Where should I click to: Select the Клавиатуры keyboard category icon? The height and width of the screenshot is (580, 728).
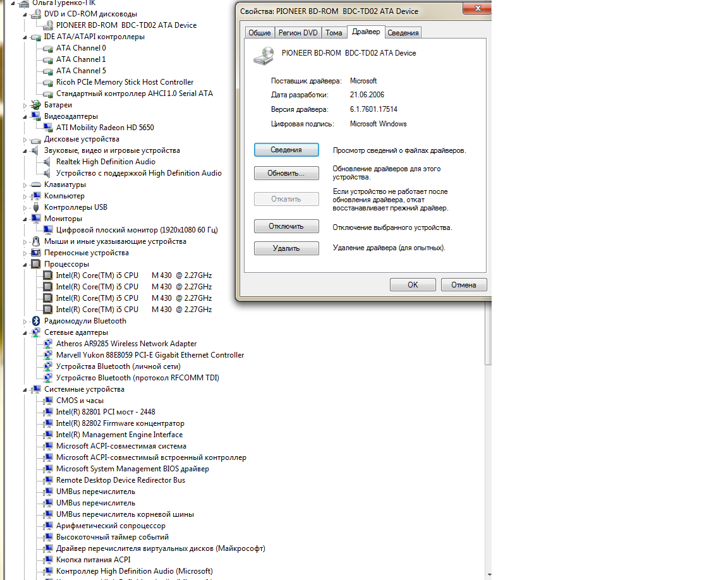point(36,184)
